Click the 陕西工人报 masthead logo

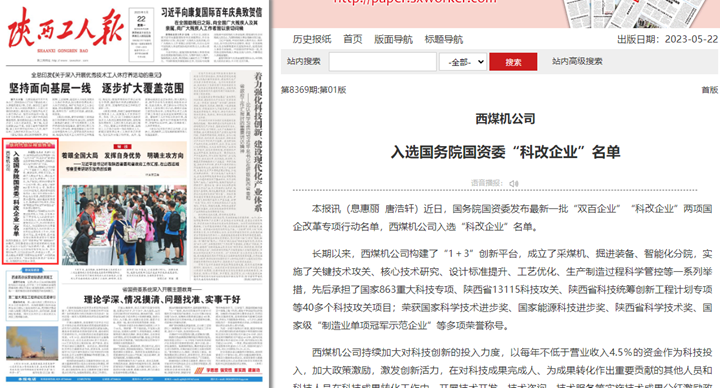pyautogui.click(x=65, y=28)
